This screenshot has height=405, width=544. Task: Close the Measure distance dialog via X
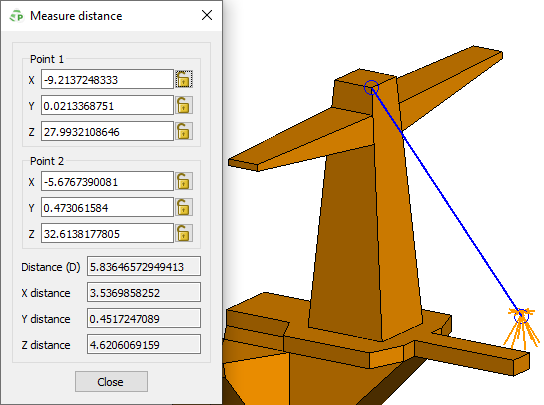pyautogui.click(x=207, y=15)
